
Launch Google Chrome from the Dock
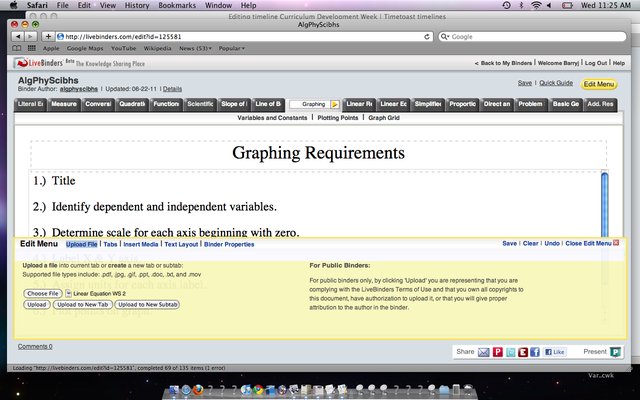258,389
